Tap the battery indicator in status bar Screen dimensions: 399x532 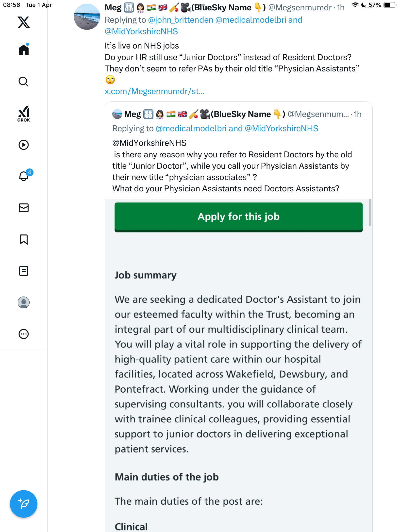390,5
